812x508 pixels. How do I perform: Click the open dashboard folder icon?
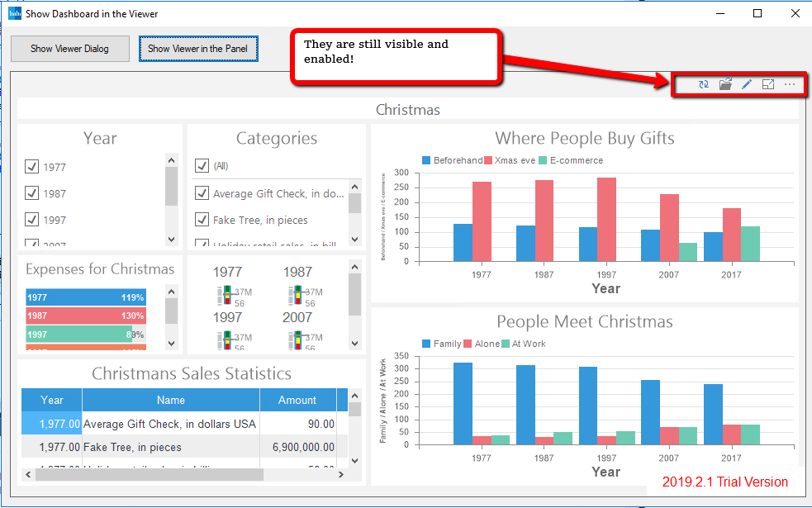[x=725, y=84]
